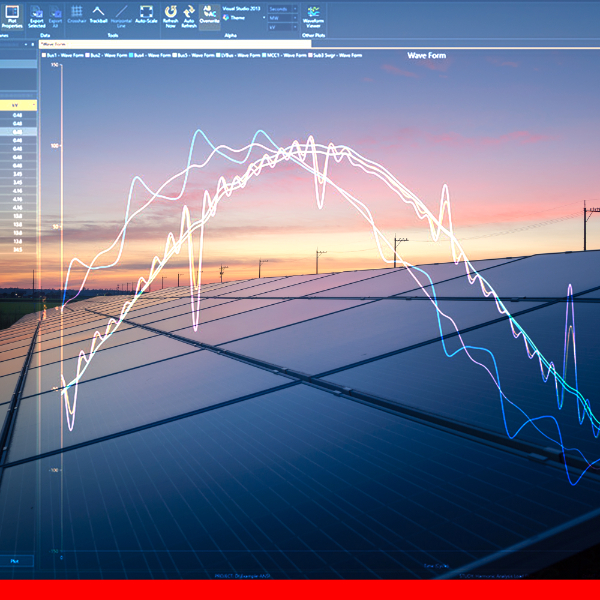Open the Waveform Viewer
Image resolution: width=600 pixels, height=600 pixels.
313,13
